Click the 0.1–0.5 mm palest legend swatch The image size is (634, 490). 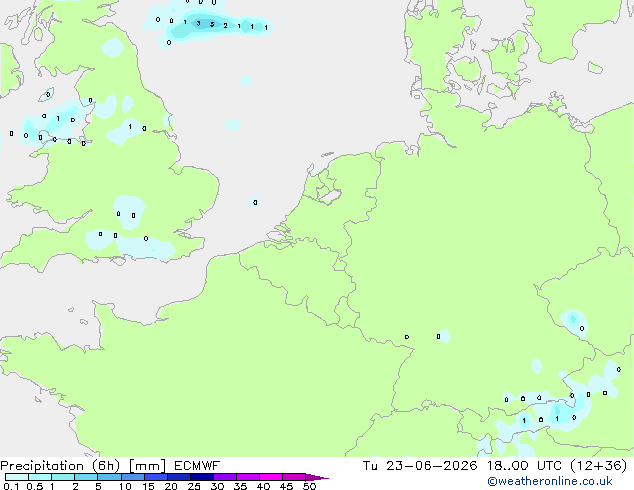point(17,477)
